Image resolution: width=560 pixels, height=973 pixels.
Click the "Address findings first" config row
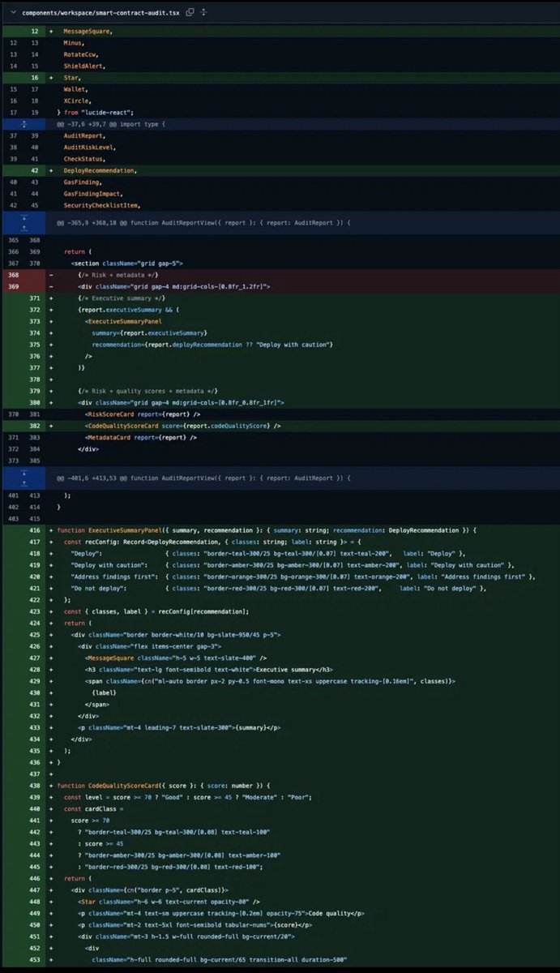coord(303,577)
